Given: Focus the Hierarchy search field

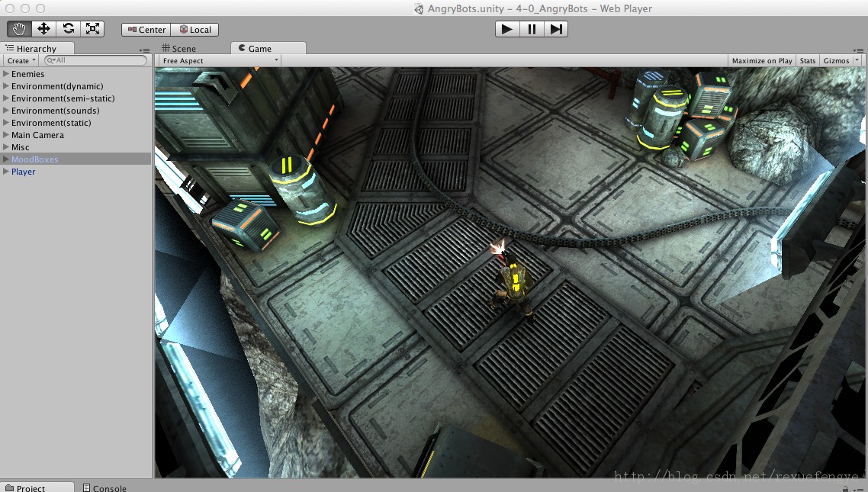Looking at the screenshot, I should (x=96, y=60).
